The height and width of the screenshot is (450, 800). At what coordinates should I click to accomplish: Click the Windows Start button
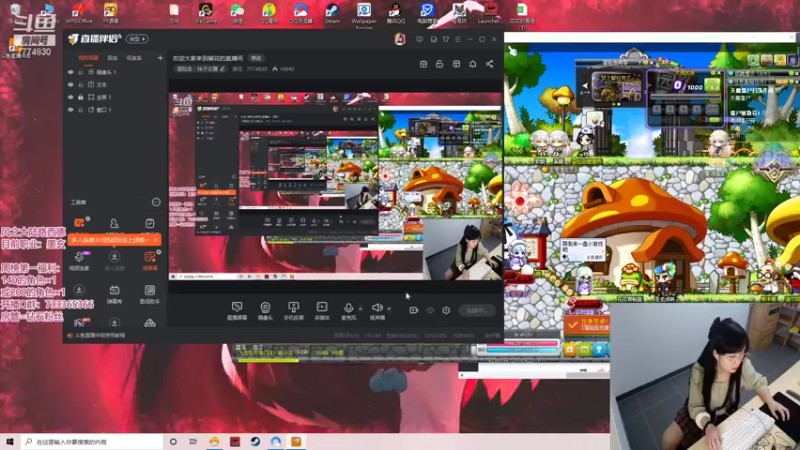pos(10,442)
